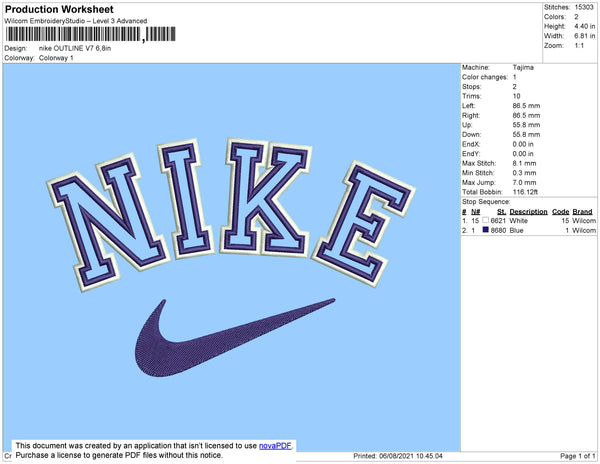
Task: Click the embroidered letter E in preview
Action: (364, 224)
